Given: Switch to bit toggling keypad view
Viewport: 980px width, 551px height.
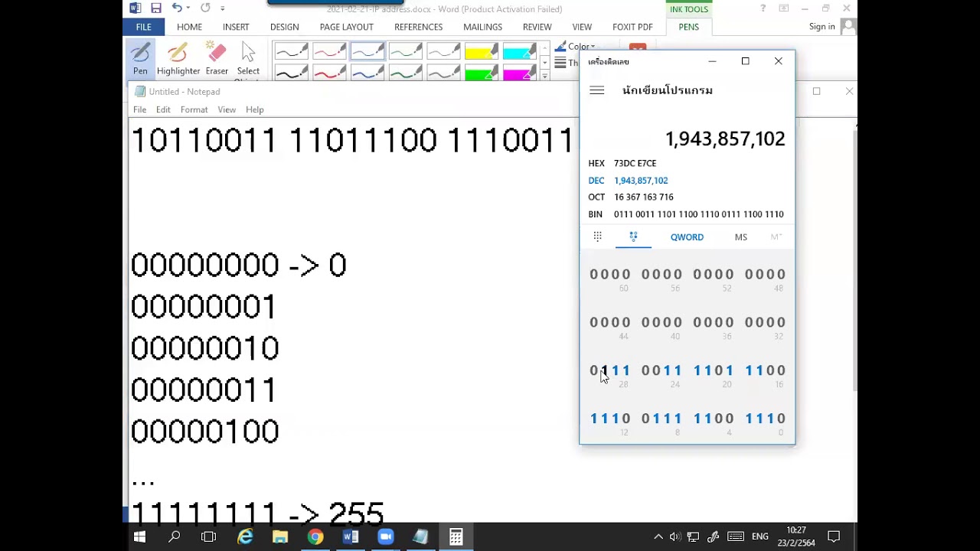Looking at the screenshot, I should pyautogui.click(x=633, y=236).
